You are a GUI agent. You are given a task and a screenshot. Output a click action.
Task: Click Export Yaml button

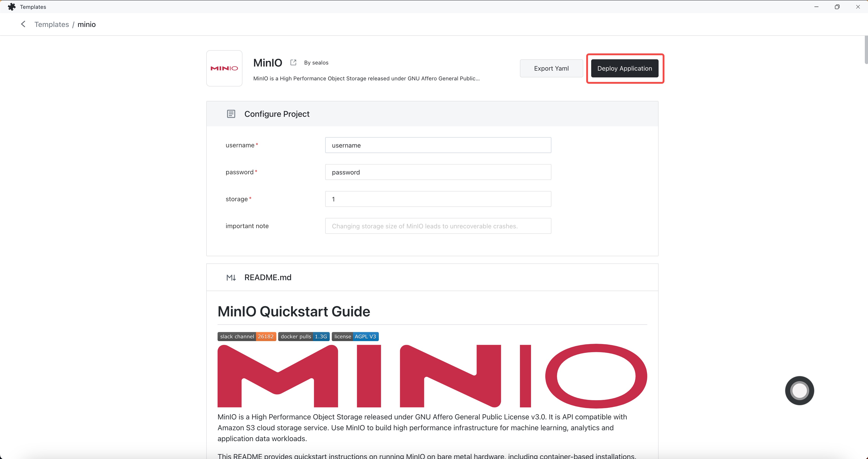point(551,68)
